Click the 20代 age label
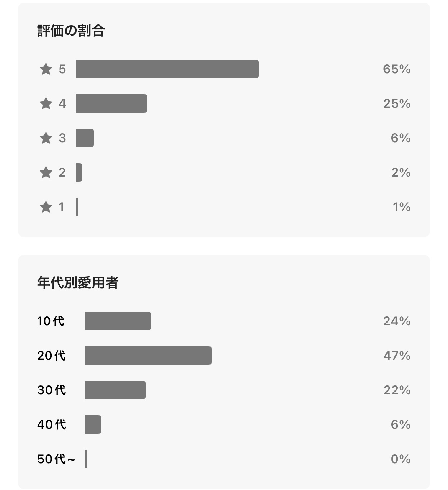This screenshot has width=448, height=490. point(52,356)
